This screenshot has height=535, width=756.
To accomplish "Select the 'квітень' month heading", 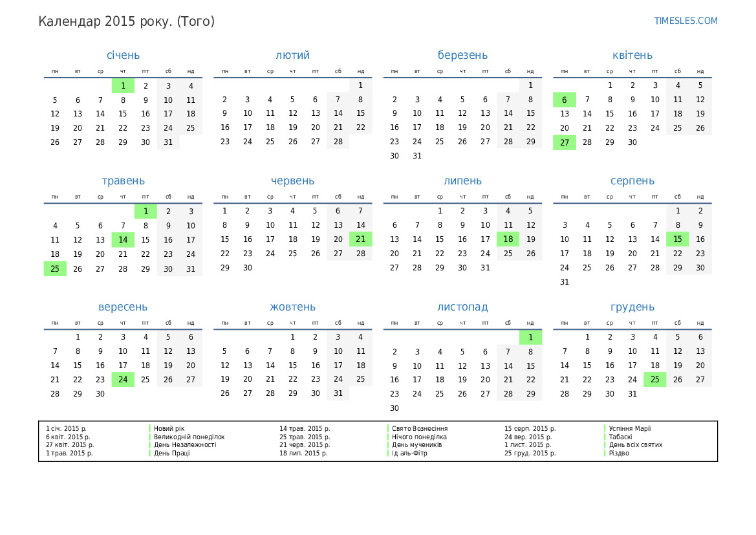I will pos(632,55).
